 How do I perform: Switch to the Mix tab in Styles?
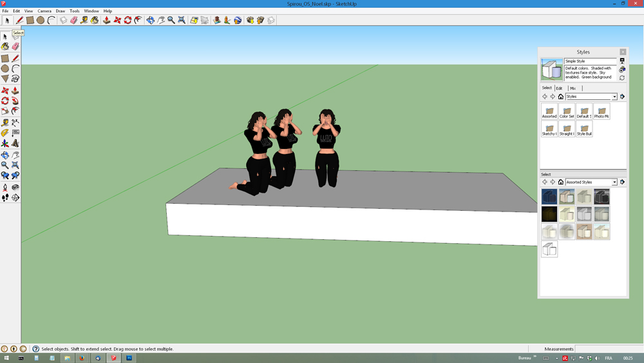(573, 88)
